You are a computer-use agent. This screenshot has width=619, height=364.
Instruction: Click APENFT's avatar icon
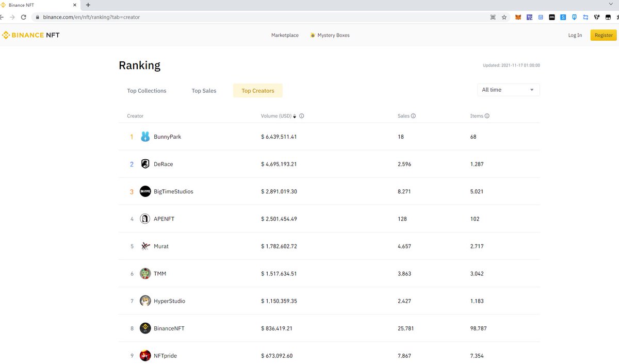tap(145, 219)
